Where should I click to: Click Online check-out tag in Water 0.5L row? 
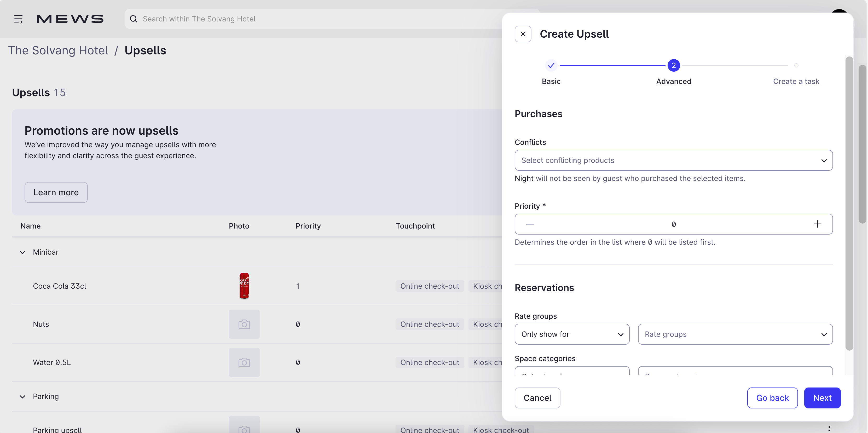(x=430, y=362)
